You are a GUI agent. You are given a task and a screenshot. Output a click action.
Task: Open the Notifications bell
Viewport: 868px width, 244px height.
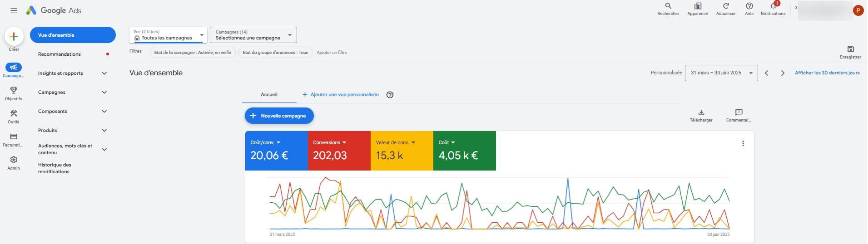pos(773,6)
